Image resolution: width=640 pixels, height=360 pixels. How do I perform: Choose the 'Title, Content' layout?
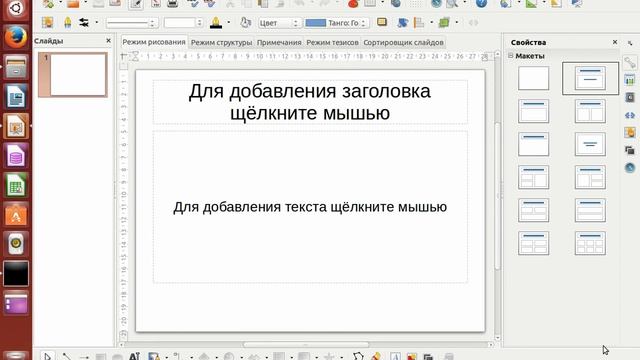[533, 111]
